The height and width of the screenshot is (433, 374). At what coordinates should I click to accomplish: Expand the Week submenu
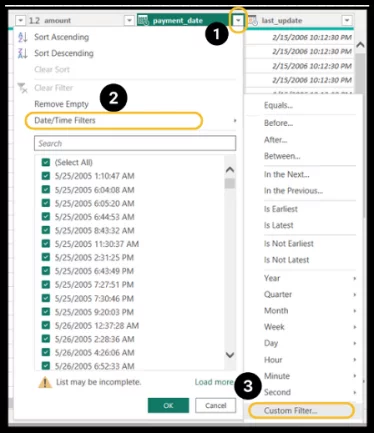click(355, 327)
